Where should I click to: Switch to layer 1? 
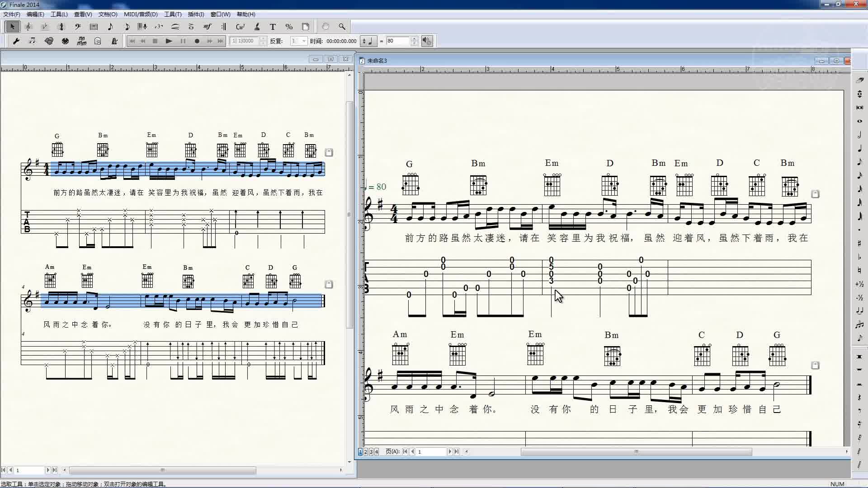(360, 451)
